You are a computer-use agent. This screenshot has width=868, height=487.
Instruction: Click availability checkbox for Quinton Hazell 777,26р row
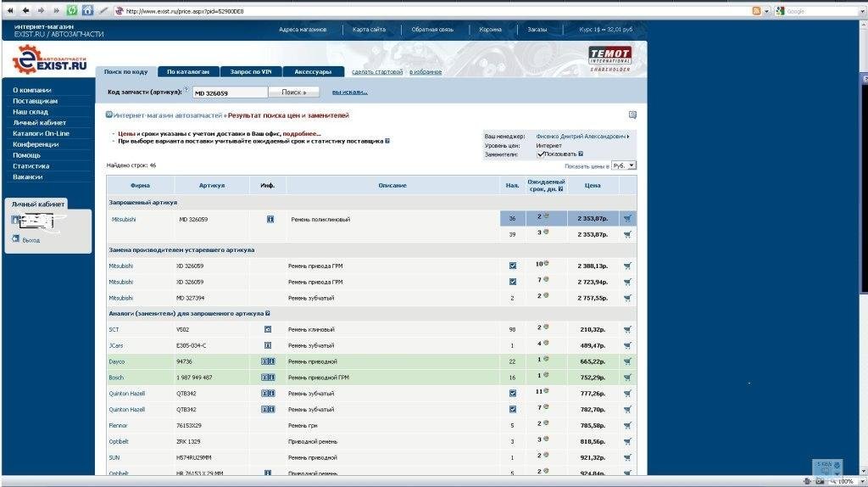pos(512,394)
